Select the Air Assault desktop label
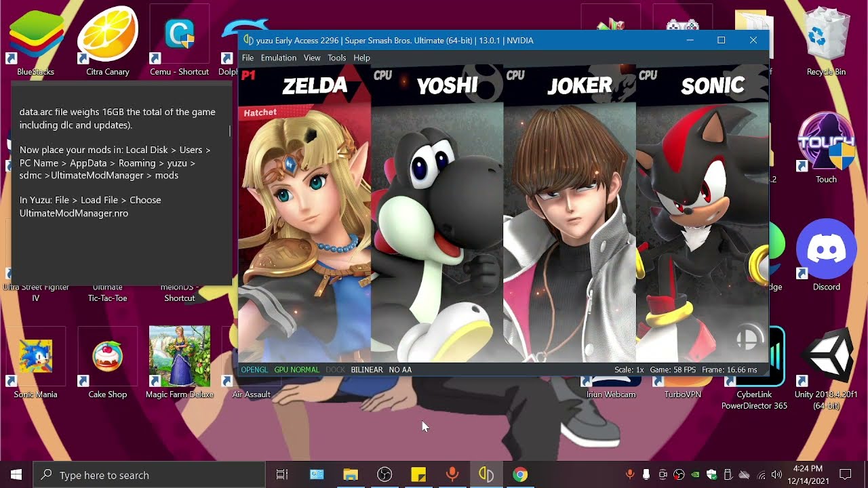 [252, 394]
